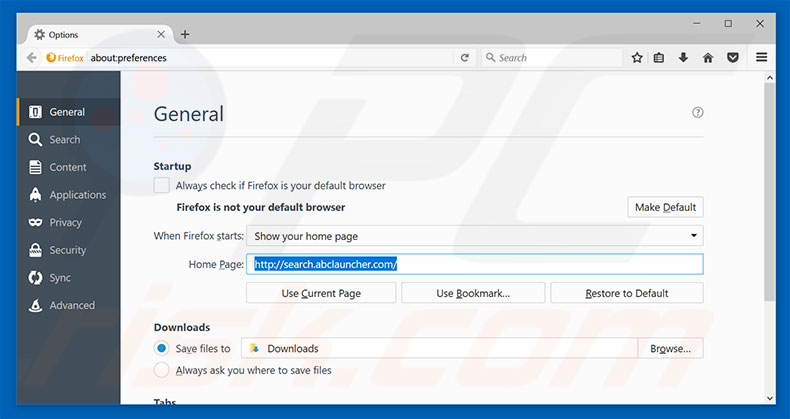Go to home page icon
The width and height of the screenshot is (790, 419).
point(708,58)
